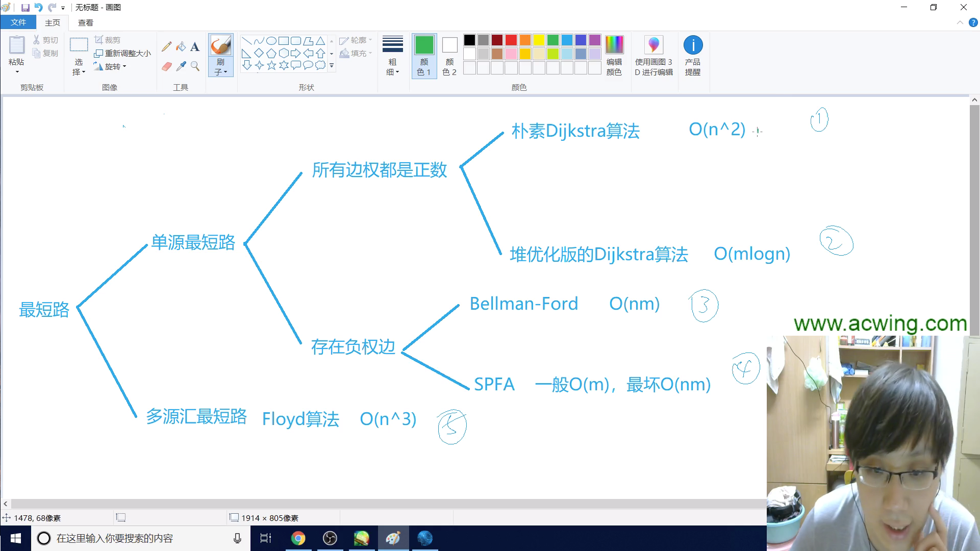Choose the red color swatch

pyautogui.click(x=511, y=40)
